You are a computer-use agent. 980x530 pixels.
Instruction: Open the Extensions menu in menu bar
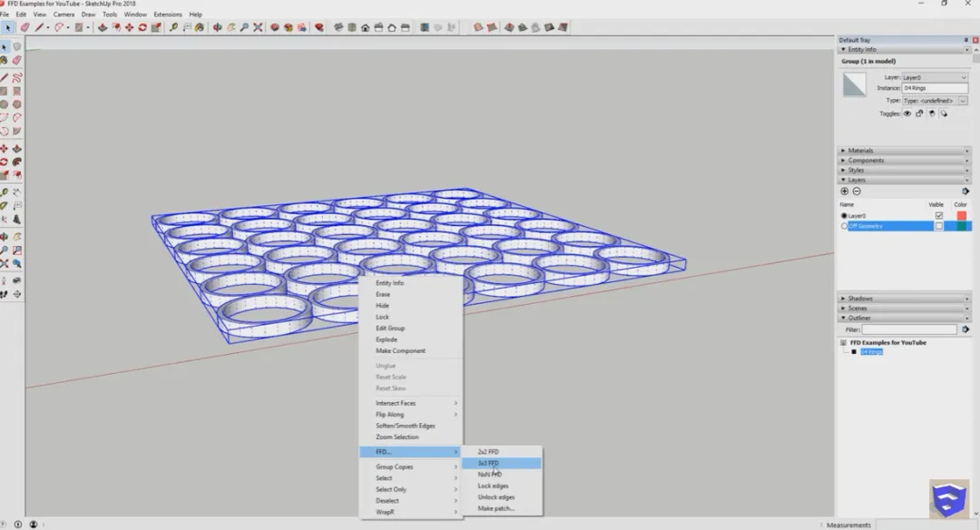pos(168,15)
